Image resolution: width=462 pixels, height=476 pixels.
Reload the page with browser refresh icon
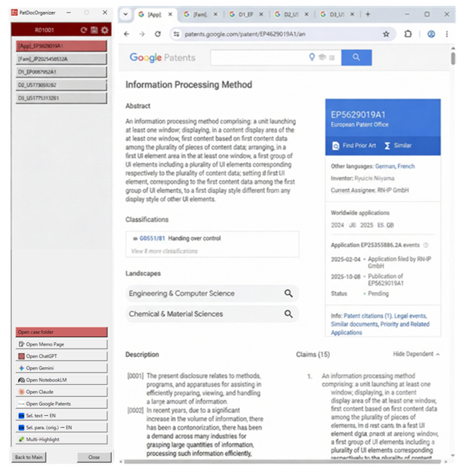coord(158,34)
